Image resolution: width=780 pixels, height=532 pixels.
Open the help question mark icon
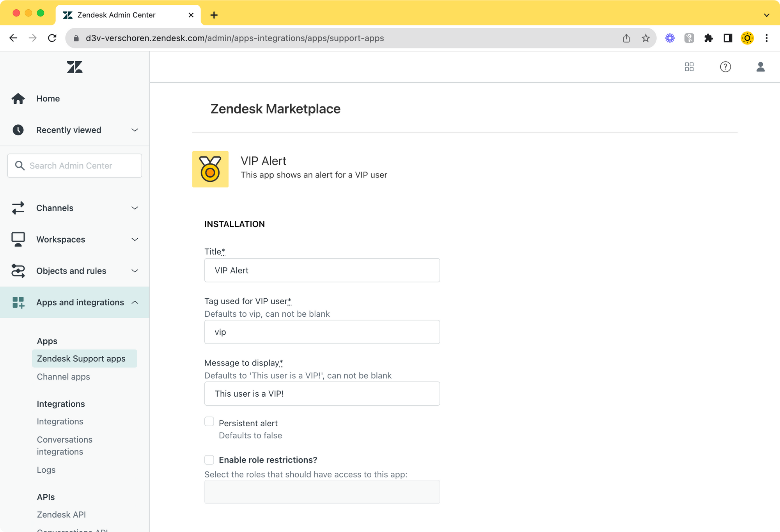pos(725,67)
